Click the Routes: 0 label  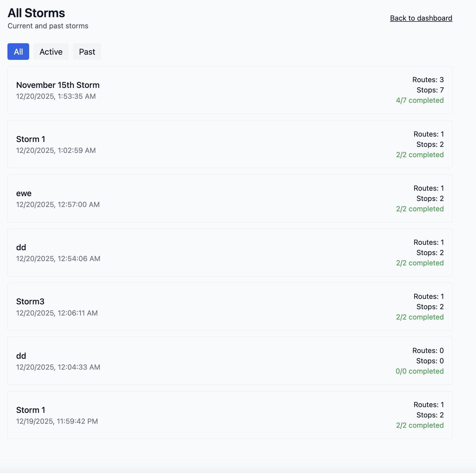pyautogui.click(x=428, y=351)
